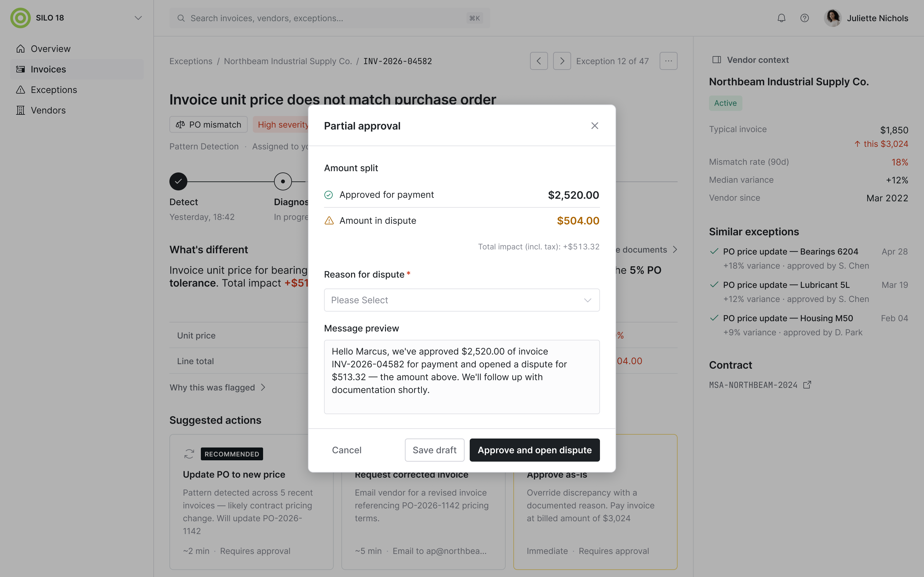Go to the previous exception arrow
The height and width of the screenshot is (577, 924).
(539, 61)
